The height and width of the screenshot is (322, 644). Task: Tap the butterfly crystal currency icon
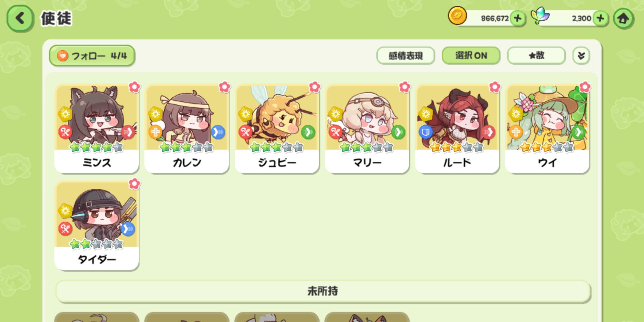point(540,16)
